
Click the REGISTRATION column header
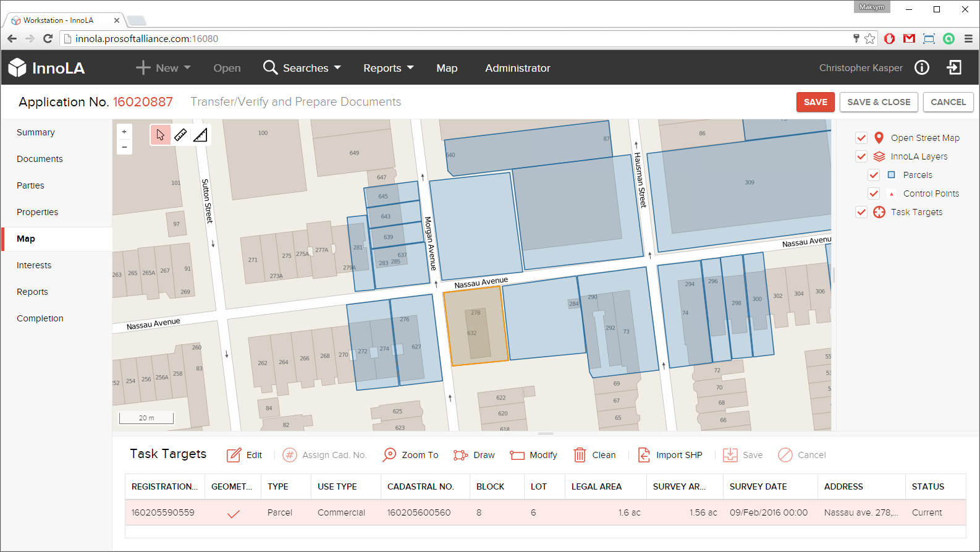click(164, 486)
